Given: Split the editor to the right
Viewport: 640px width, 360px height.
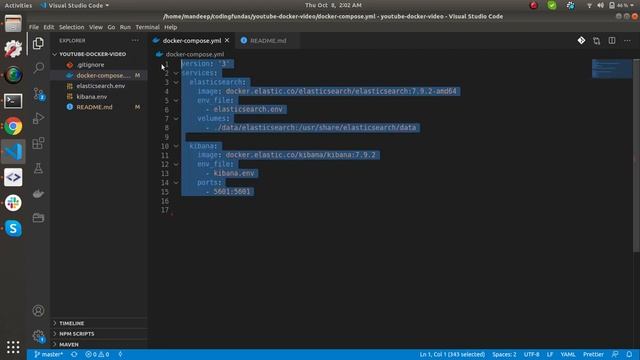Looking at the screenshot, I should pyautogui.click(x=612, y=40).
